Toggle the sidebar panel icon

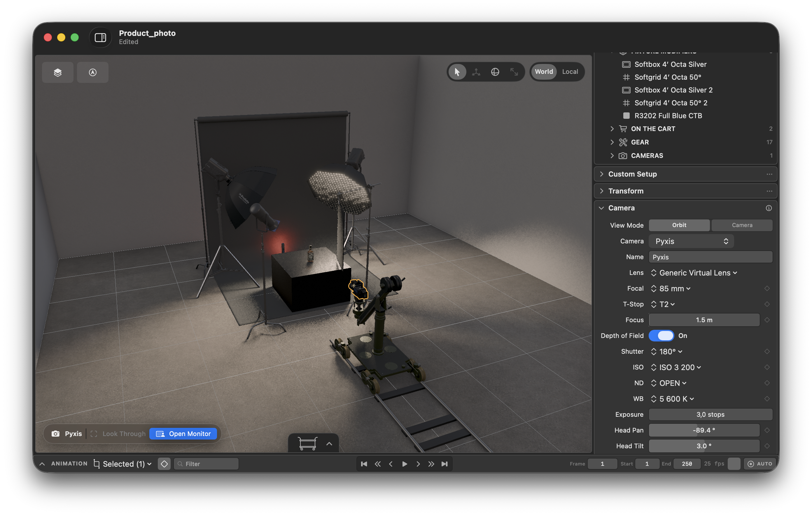click(x=101, y=37)
